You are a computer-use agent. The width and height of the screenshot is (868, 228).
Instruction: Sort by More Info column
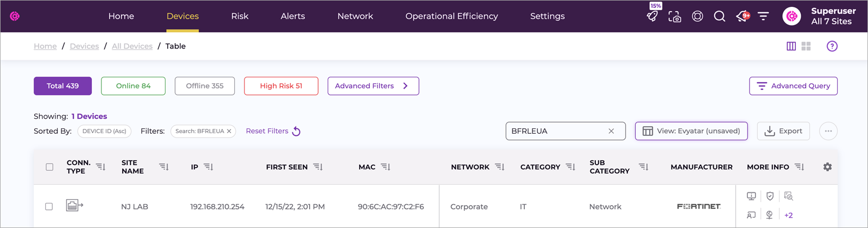click(799, 167)
